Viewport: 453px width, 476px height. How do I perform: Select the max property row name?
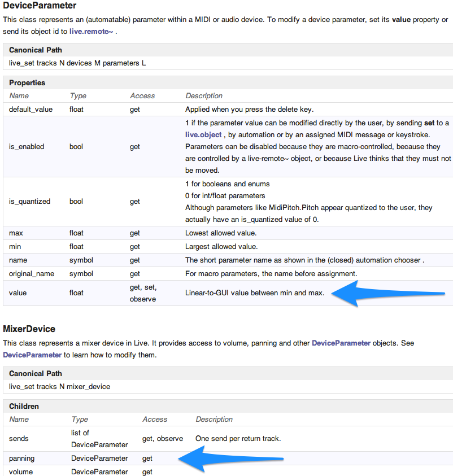coord(15,233)
